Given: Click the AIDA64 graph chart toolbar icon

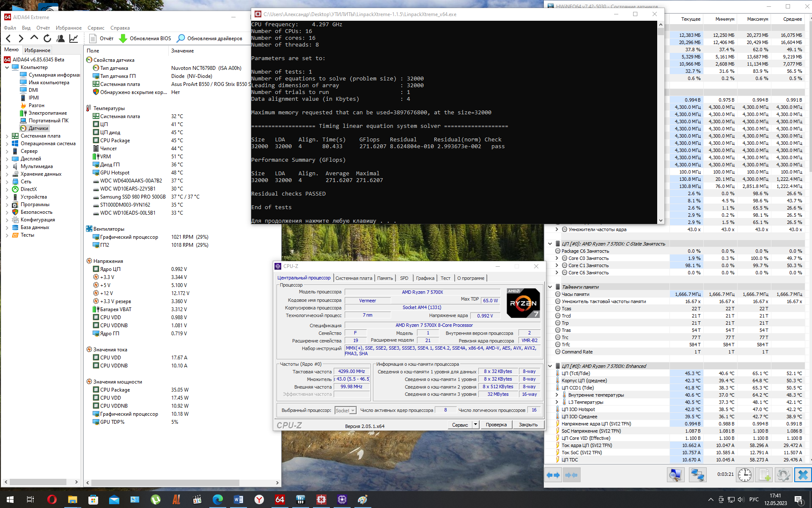Looking at the screenshot, I should click(74, 39).
